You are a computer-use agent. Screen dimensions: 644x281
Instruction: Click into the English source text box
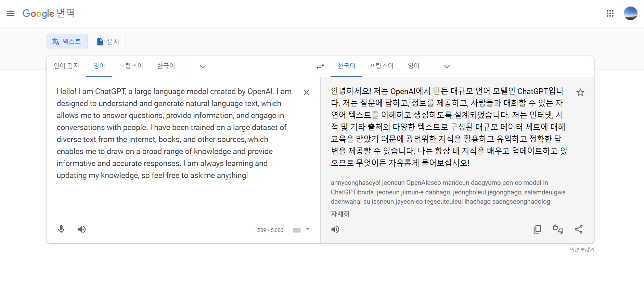pos(175,133)
